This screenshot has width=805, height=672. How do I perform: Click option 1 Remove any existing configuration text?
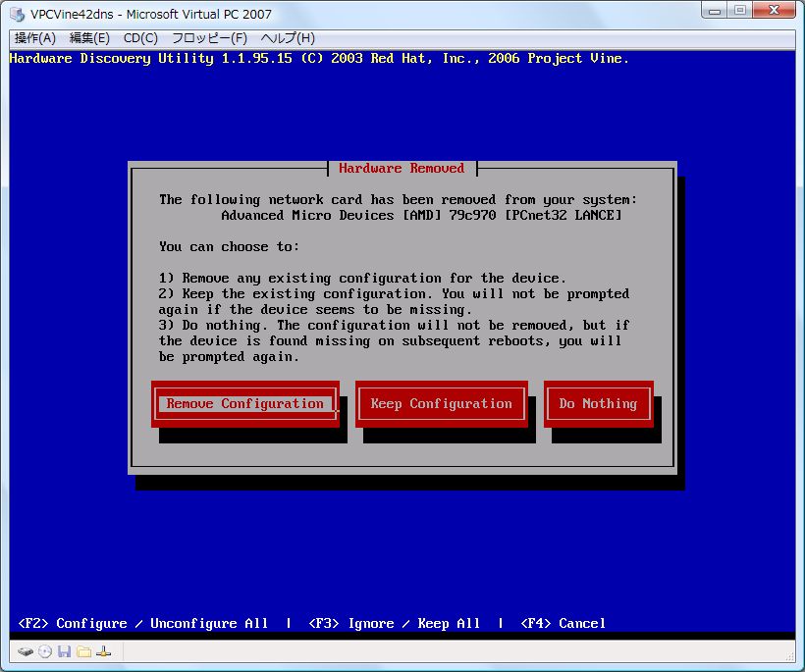pyautogui.click(x=362, y=278)
